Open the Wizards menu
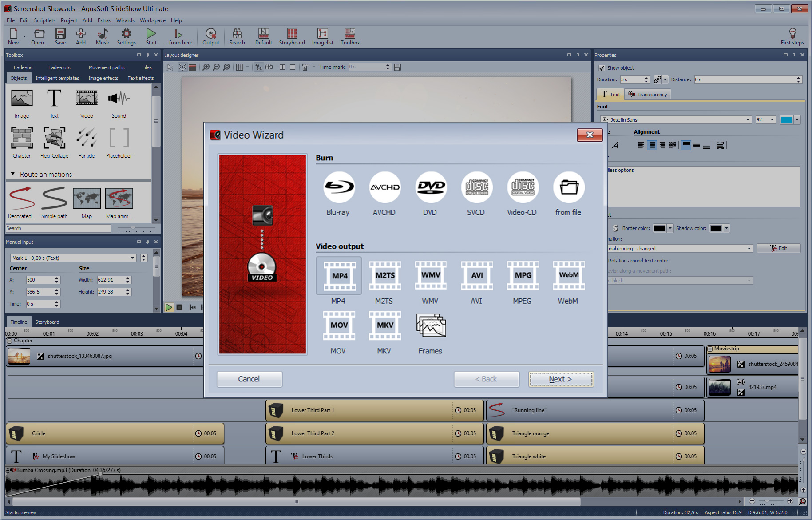Viewport: 812px width, 520px height. 125,20
